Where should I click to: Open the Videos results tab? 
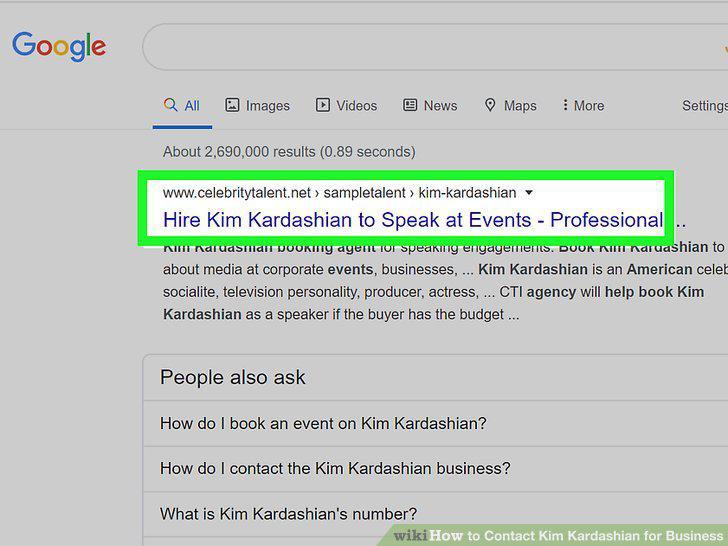click(346, 105)
